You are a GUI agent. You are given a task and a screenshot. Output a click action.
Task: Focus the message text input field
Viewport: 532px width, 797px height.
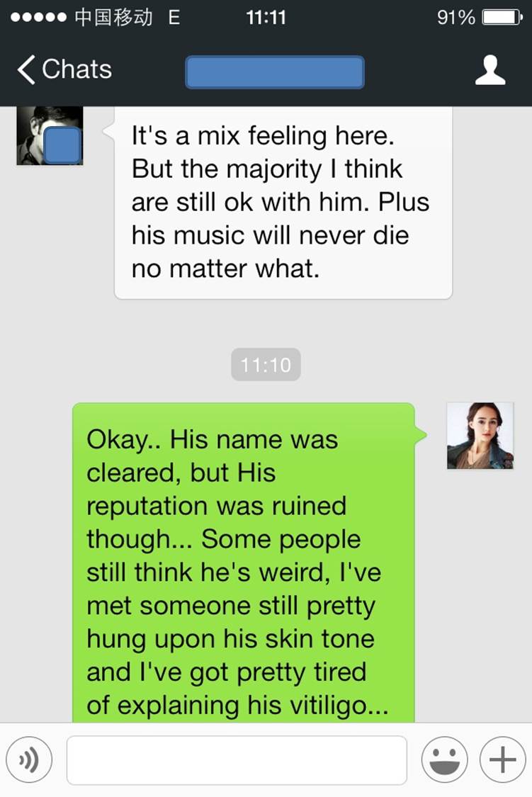point(237,760)
